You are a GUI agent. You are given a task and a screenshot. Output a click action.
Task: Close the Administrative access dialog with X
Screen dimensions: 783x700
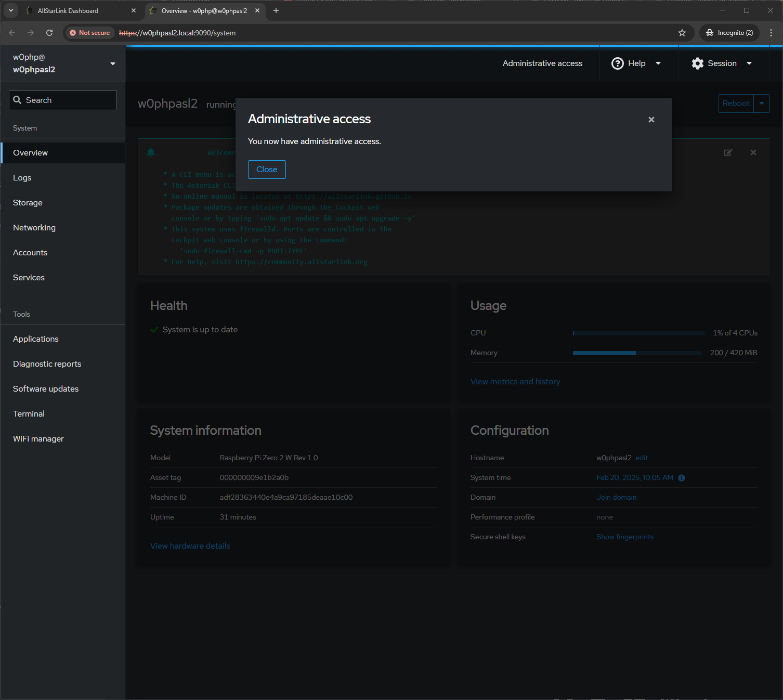tap(651, 120)
